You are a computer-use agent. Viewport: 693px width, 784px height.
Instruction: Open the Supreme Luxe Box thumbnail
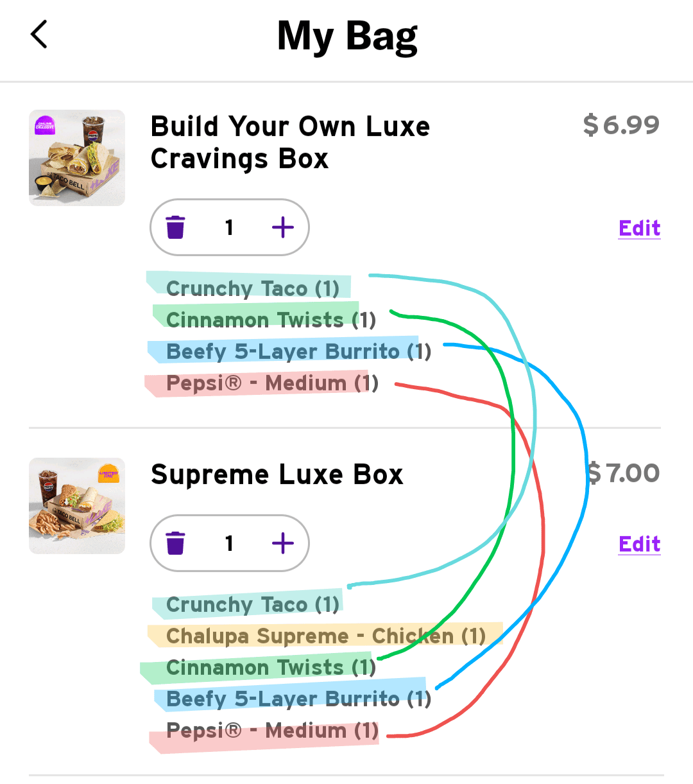[77, 506]
